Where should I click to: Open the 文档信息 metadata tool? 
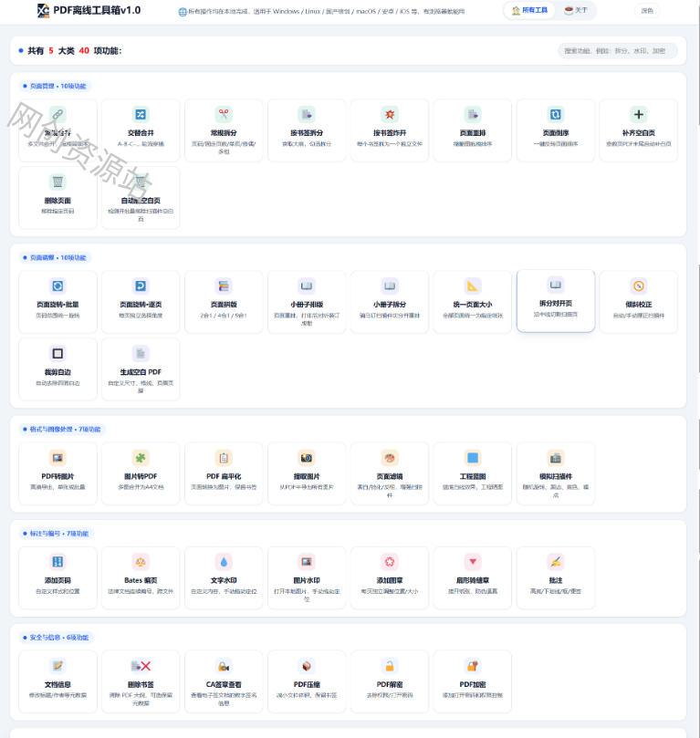coord(57,682)
